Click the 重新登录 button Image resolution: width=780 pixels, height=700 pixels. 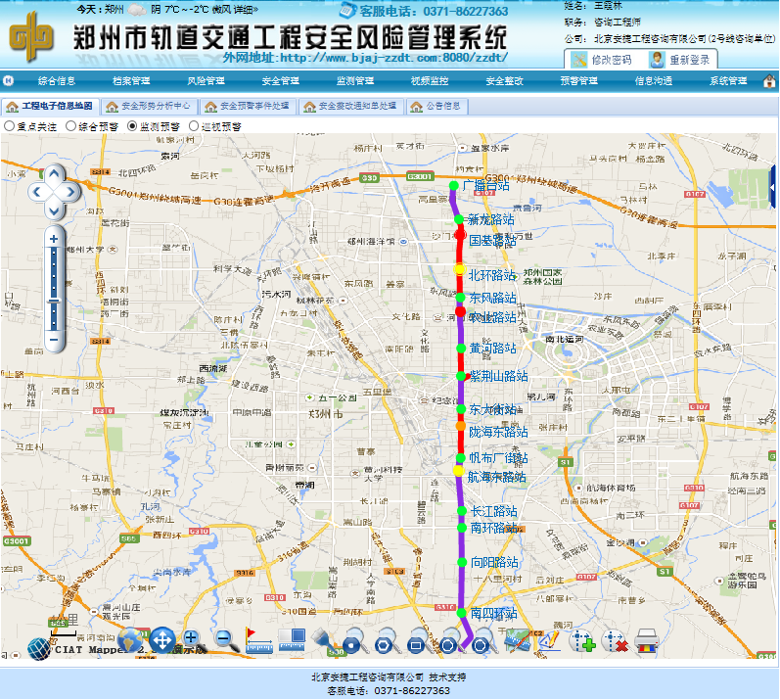pyautogui.click(x=682, y=60)
